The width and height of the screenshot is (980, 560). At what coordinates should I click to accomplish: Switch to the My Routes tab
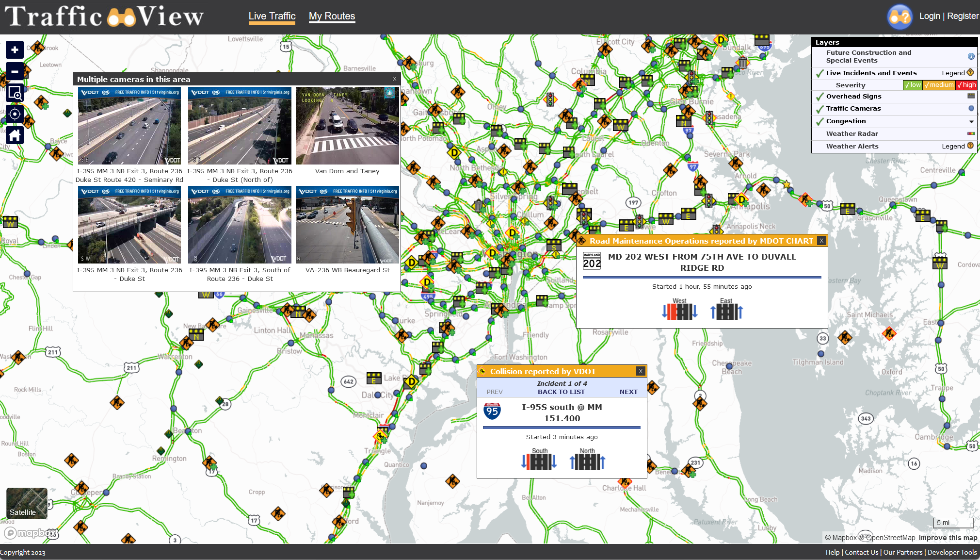coord(332,16)
